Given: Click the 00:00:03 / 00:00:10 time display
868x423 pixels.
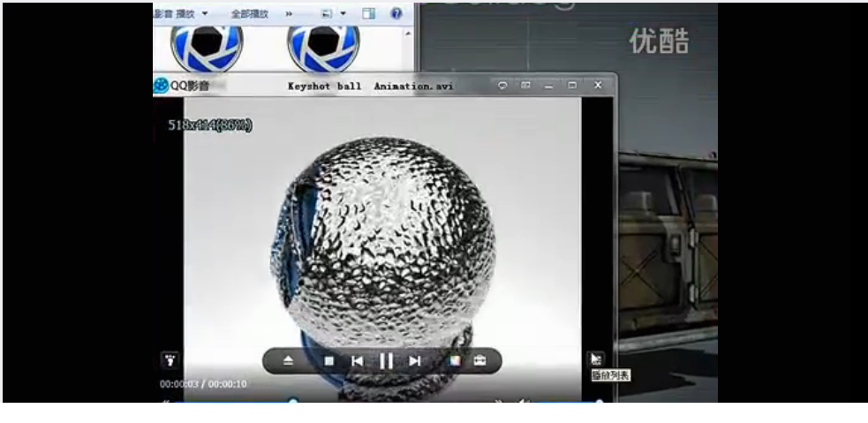Looking at the screenshot, I should (203, 384).
